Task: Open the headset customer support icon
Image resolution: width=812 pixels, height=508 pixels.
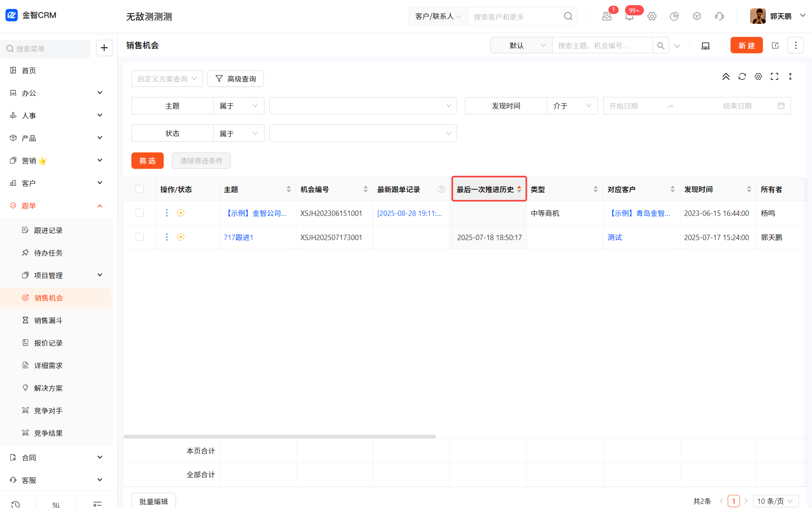Action: pos(719,16)
